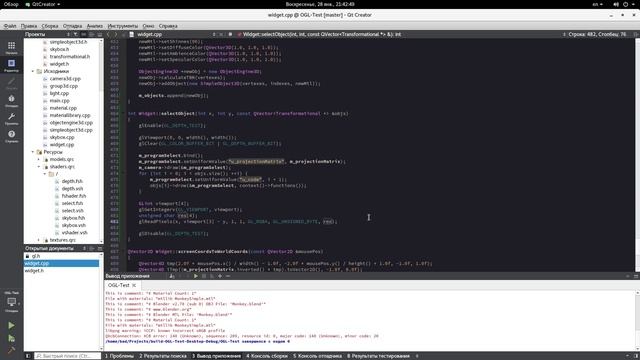Open the 'en' keyboard layout menu
Viewport: 640px width, 360px height.
(597, 4)
